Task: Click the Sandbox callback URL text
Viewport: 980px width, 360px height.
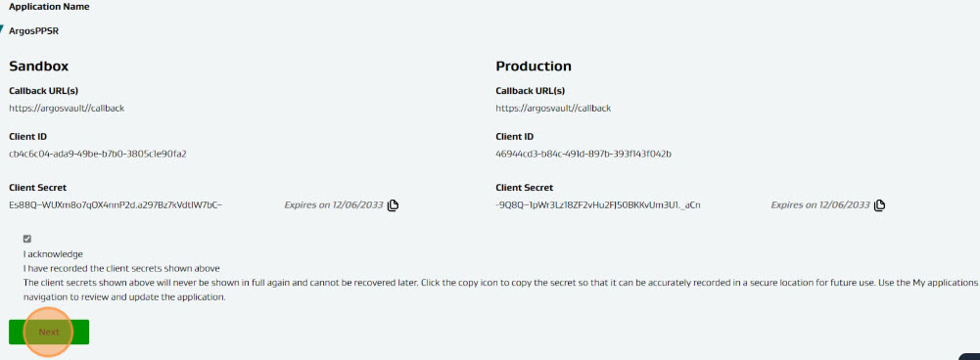Action: [67, 109]
